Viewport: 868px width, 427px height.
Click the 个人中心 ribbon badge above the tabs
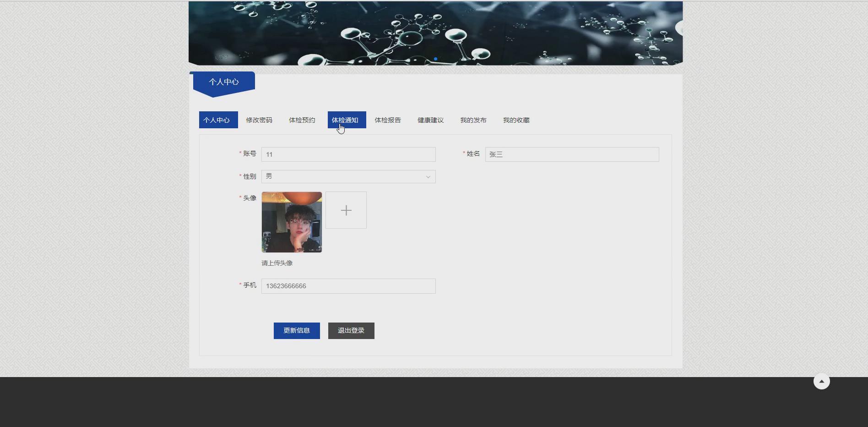pyautogui.click(x=223, y=82)
